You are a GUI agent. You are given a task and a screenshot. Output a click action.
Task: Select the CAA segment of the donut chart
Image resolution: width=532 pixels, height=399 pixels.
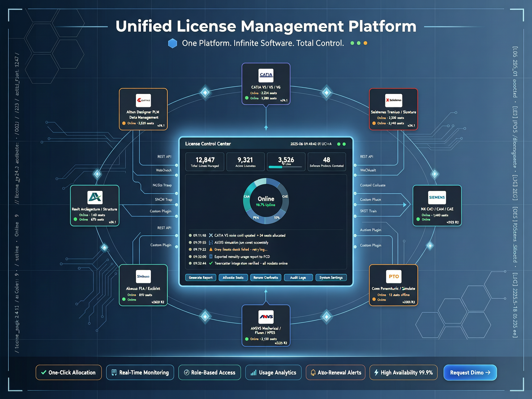click(x=247, y=197)
